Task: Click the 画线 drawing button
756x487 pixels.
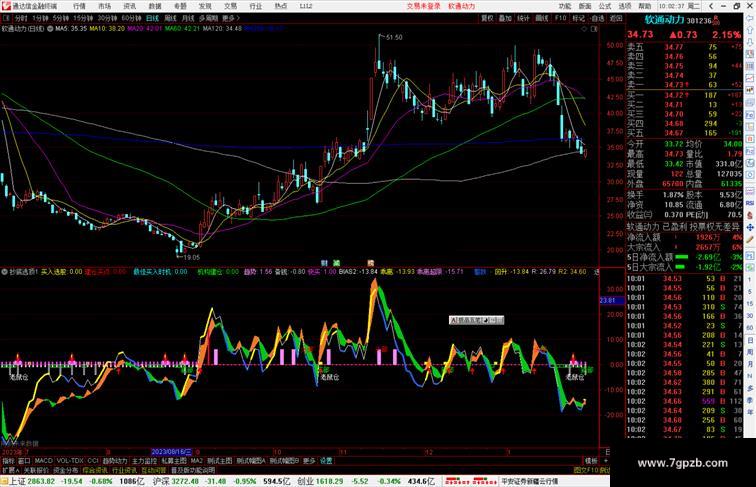Action: [542, 18]
